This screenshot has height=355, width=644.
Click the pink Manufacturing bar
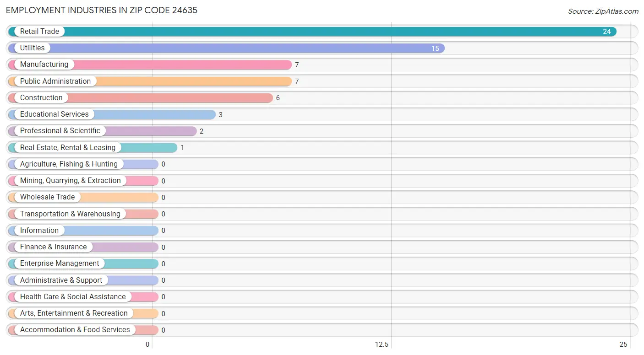pyautogui.click(x=150, y=65)
